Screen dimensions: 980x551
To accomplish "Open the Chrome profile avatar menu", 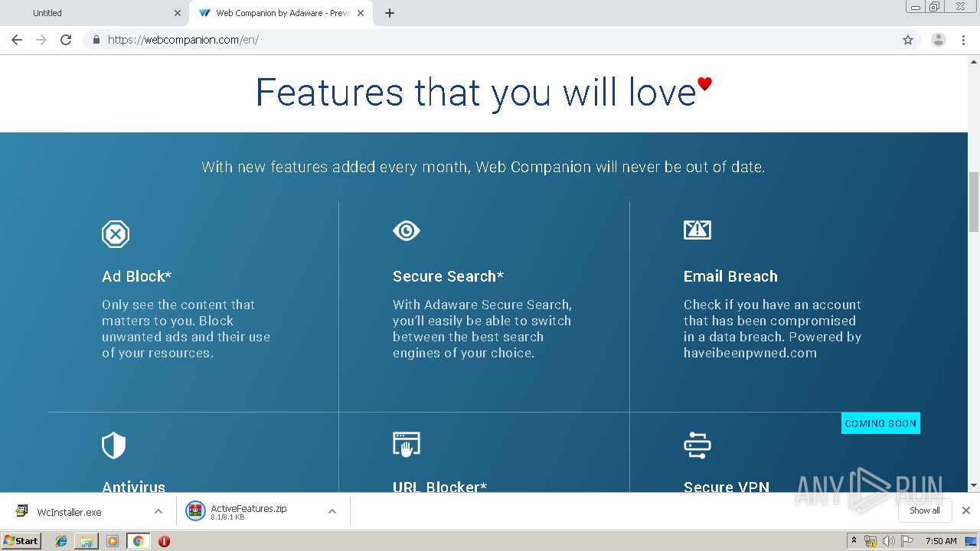I will pyautogui.click(x=939, y=40).
